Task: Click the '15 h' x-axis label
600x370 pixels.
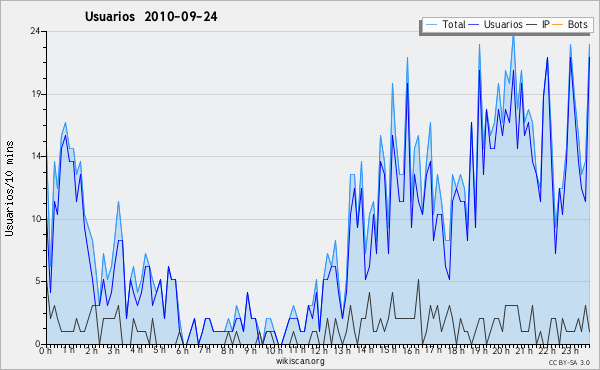Action: point(387,350)
